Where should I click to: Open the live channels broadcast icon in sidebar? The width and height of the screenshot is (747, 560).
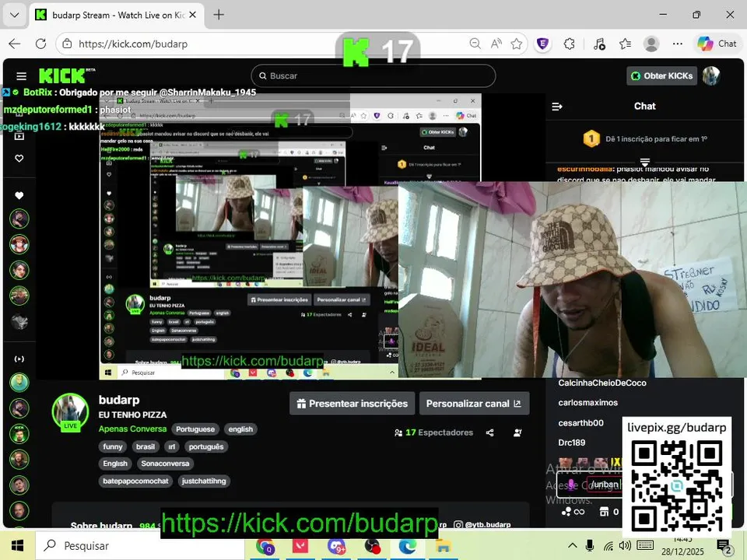19,359
